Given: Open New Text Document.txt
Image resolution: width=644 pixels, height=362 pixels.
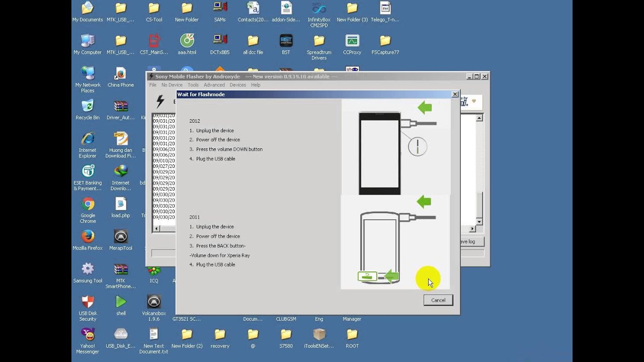Looking at the screenshot, I should pyautogui.click(x=153, y=341).
